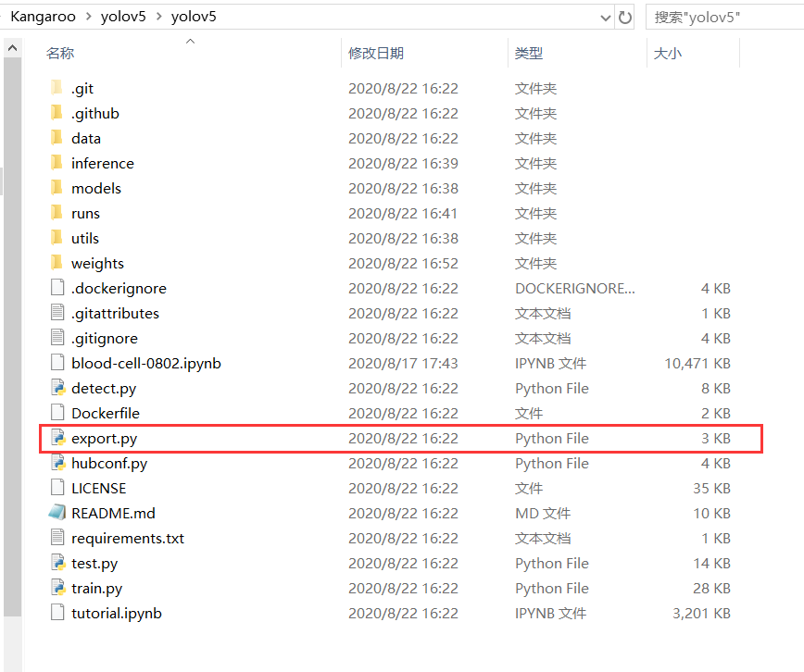This screenshot has width=804, height=672.
Task: Click the 2020/8/22 16:41 date
Action: coord(403,213)
